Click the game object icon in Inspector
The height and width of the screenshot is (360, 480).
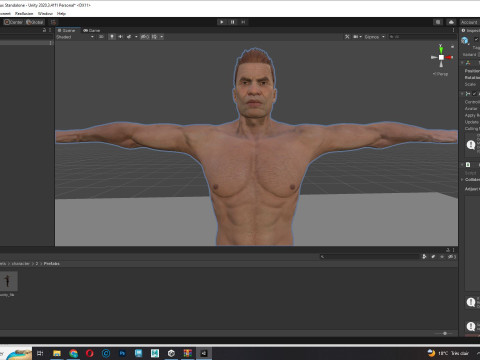tap(465, 41)
